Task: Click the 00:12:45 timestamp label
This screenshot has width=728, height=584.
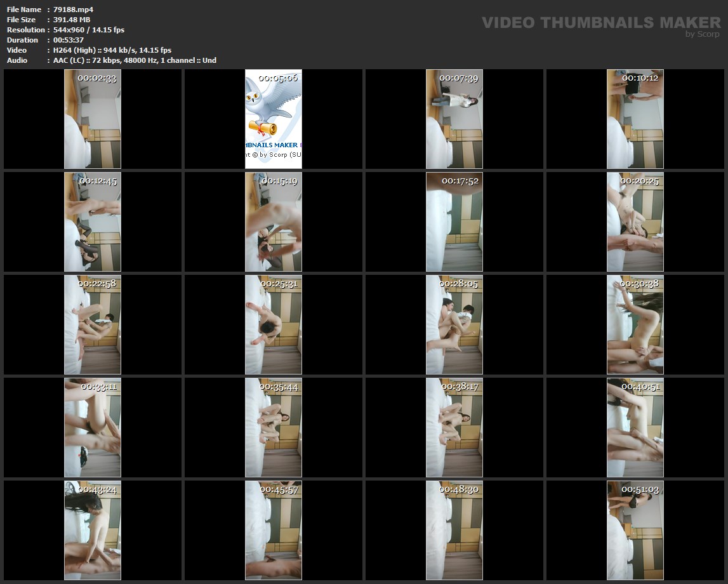Action: pyautogui.click(x=97, y=181)
